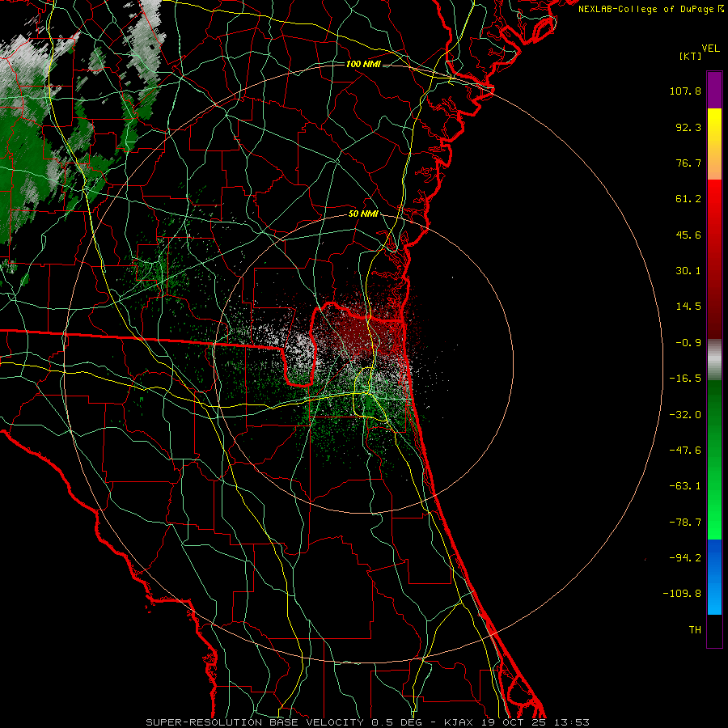Screen dimensions: 728x728
Task: Select the -94.2 velocity scale value
Action: 685,558
